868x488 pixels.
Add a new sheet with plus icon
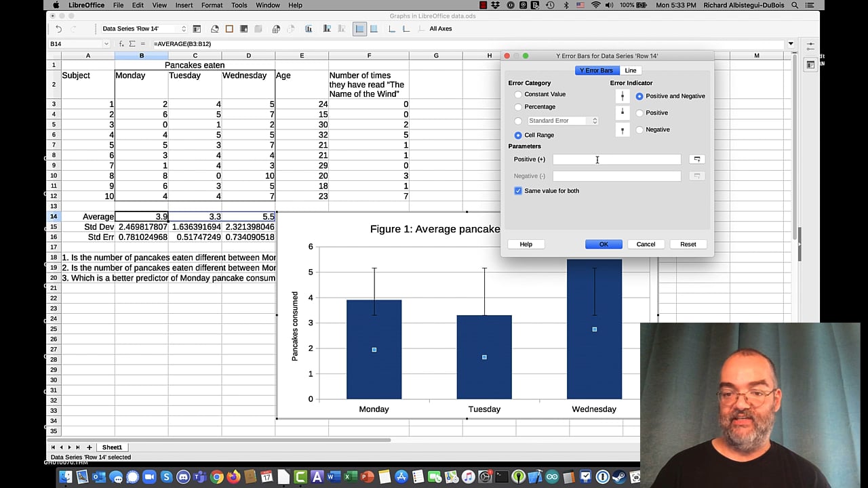coord(89,447)
